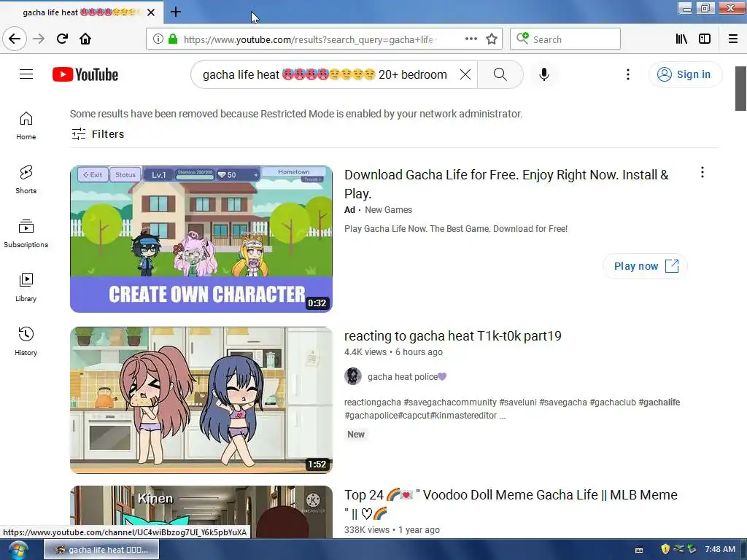Click the Windows Start button

point(18,550)
